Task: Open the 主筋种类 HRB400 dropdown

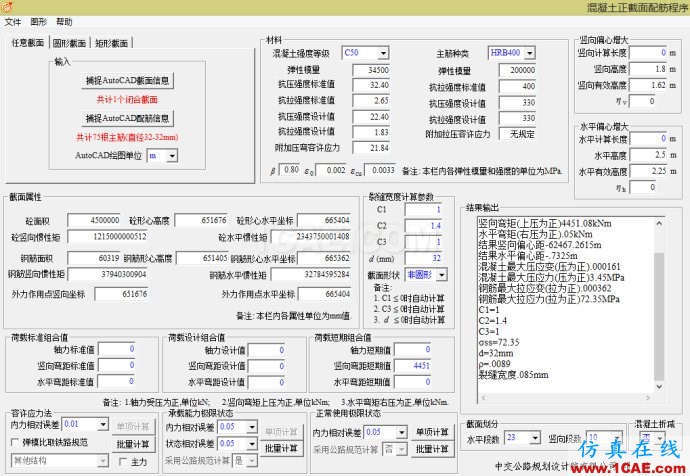Action: tap(530, 53)
